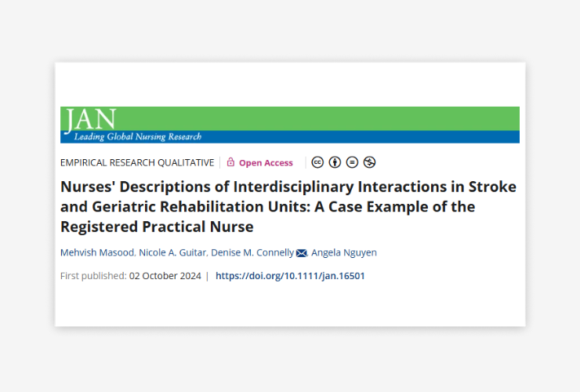
Task: Open the DOI link 10.1111/jan.16501
Action: coord(290,276)
